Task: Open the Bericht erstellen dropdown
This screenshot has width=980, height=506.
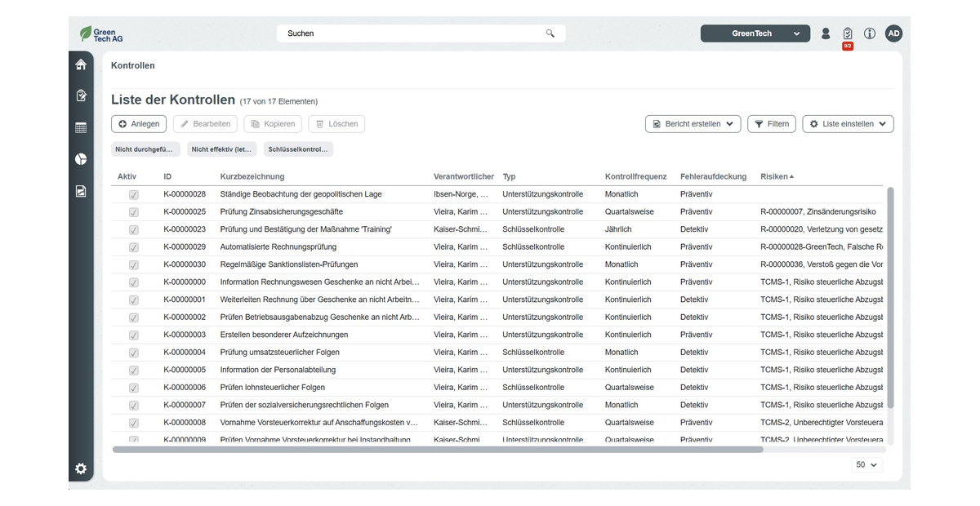Action: coord(693,124)
